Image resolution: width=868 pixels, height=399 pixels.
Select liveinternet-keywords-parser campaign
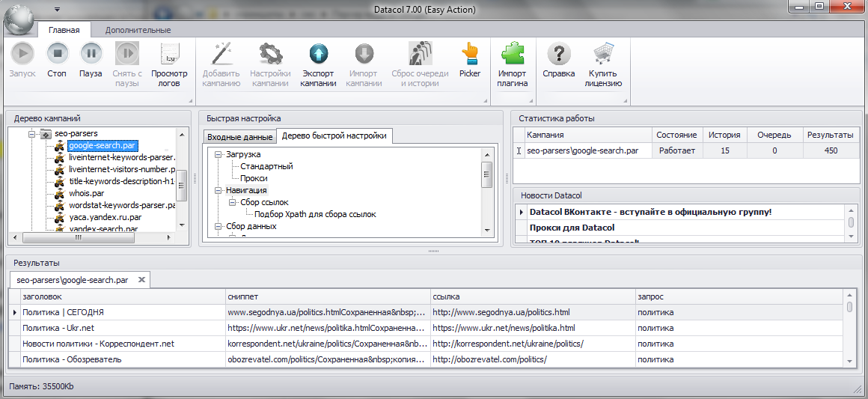coord(122,157)
